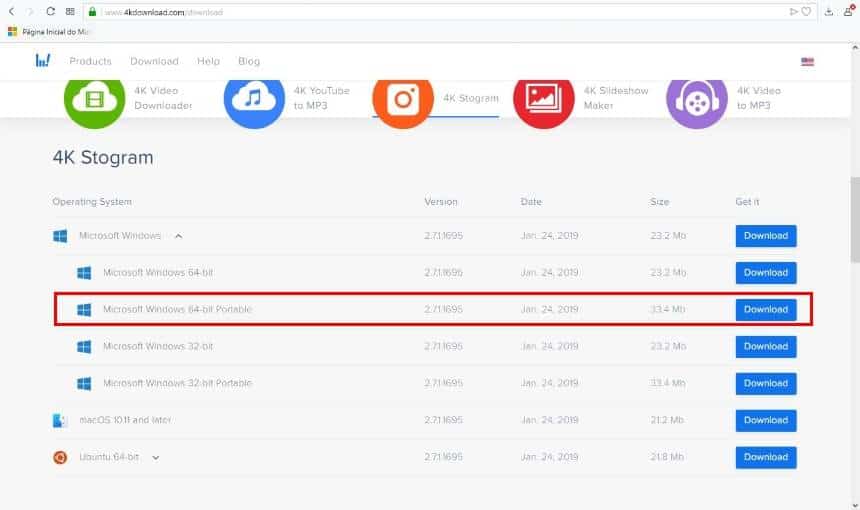Click '21.2 Mb' size in macOS row
860x510 pixels.
pyautogui.click(x=667, y=420)
